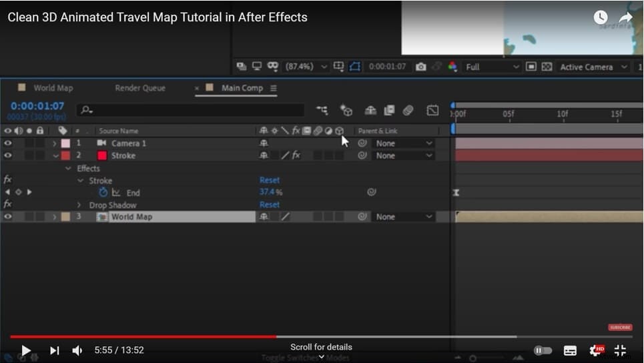Skip to next video button
This screenshot has height=363, width=644.
tap(54, 350)
